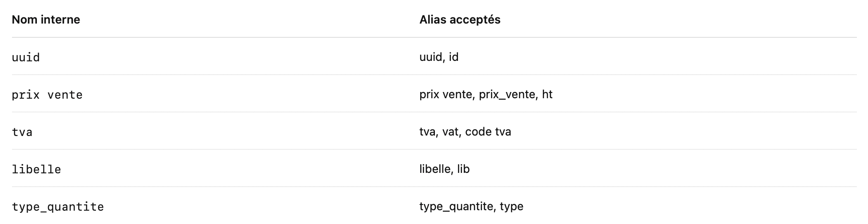The image size is (868, 224).
Task: Click the "code tva" alias text
Action: tap(488, 132)
